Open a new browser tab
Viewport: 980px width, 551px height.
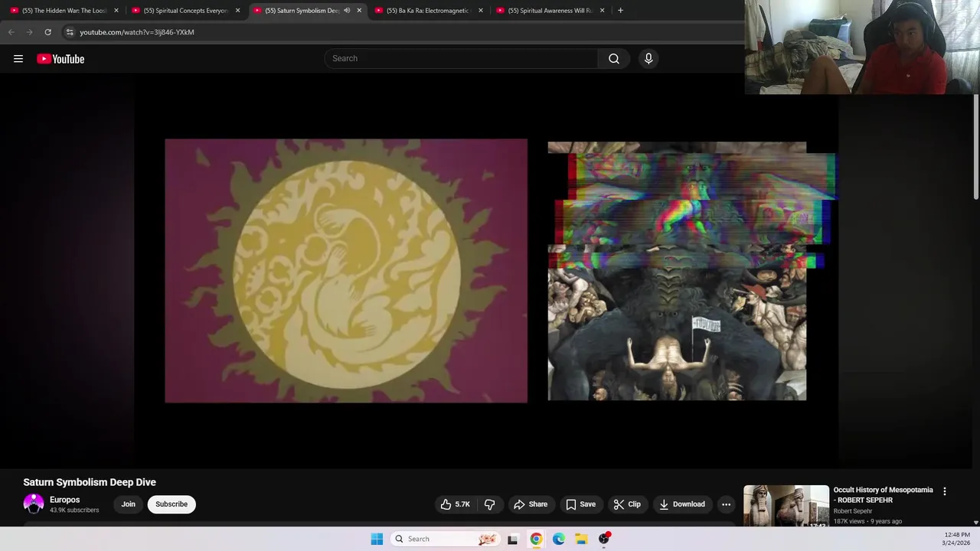(x=620, y=11)
